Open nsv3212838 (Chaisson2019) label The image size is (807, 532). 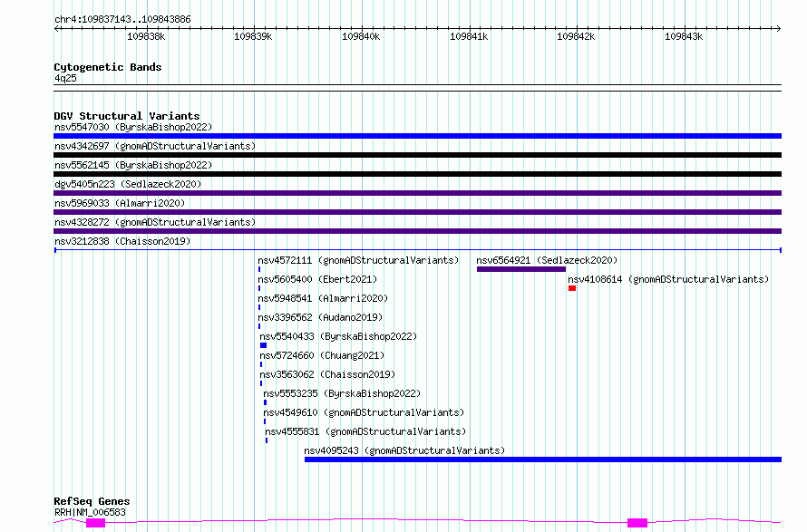click(122, 241)
